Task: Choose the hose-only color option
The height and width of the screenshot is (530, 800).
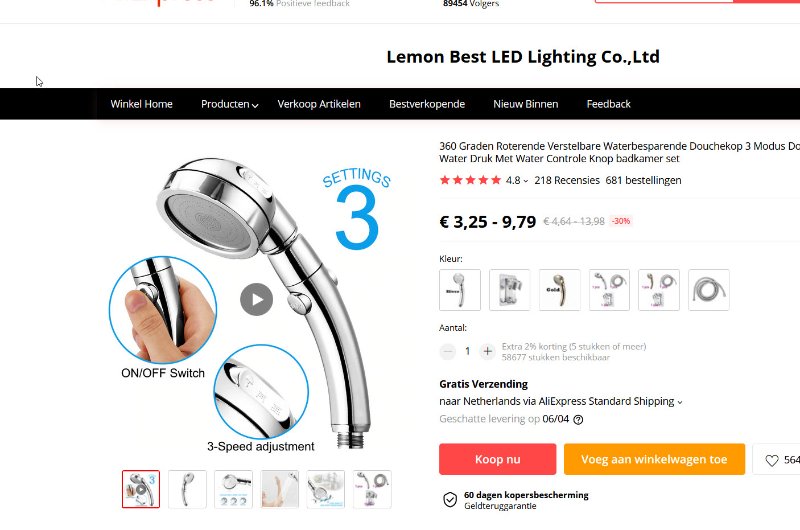Action: (x=709, y=290)
